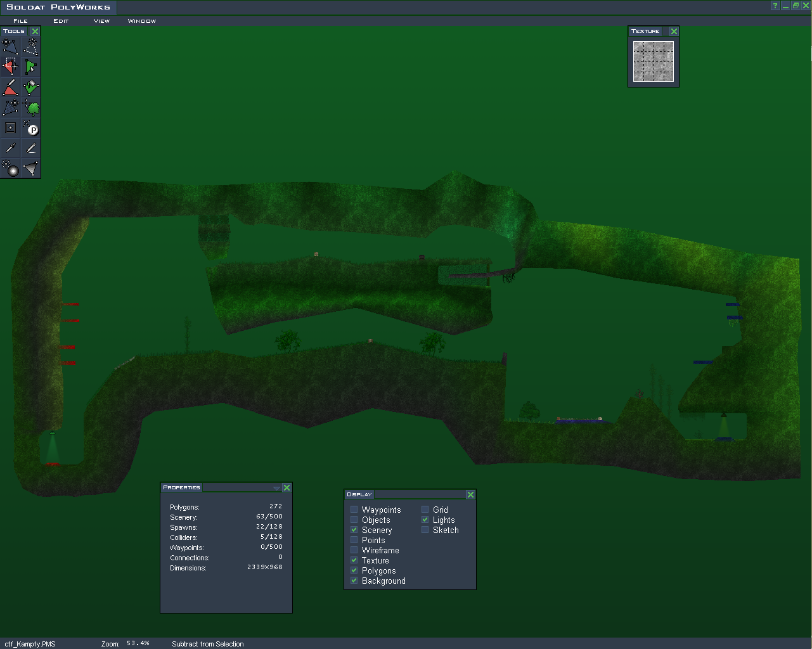Viewport: 812px width, 649px height.
Task: Turn on the Grid display option
Action: [425, 510]
